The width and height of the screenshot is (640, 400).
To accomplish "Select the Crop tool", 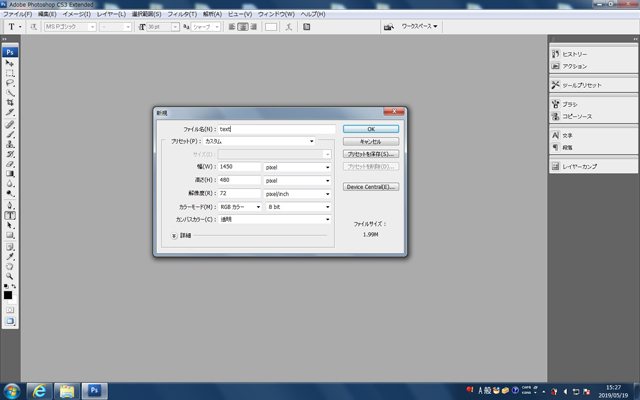I will (10, 103).
